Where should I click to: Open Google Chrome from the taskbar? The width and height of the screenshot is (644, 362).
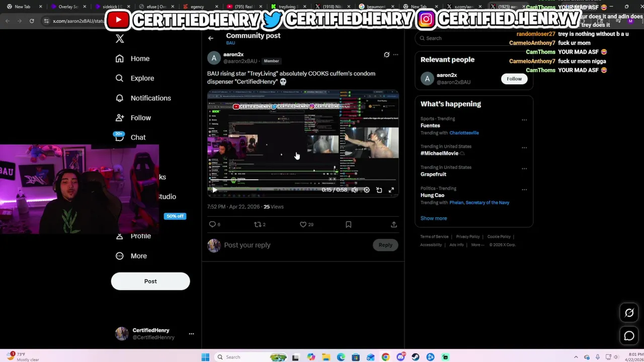385,357
